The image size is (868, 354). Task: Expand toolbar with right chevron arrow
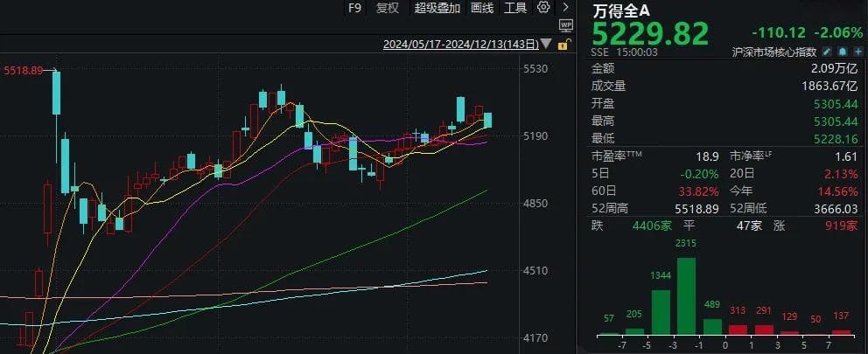tap(565, 7)
